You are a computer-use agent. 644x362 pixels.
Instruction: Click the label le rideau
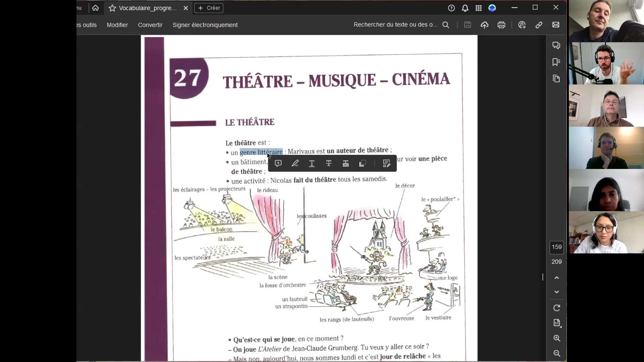(268, 190)
